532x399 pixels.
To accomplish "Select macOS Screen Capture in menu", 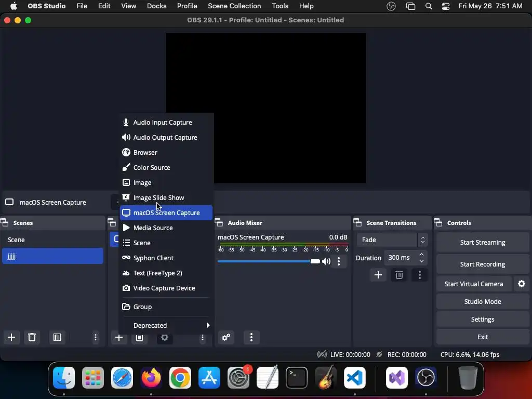I will [x=166, y=212].
